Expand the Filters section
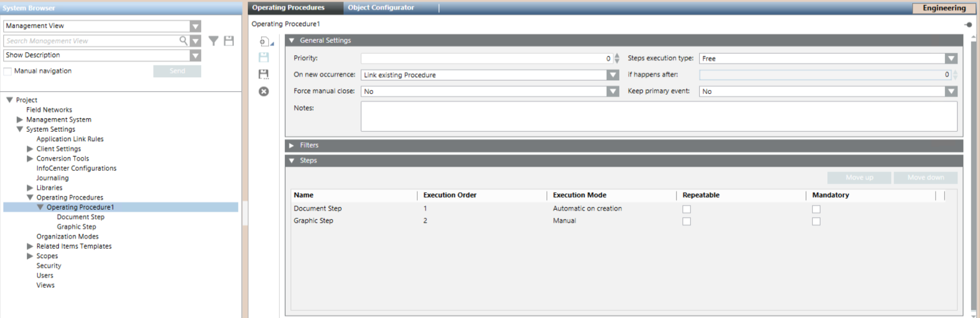 tap(292, 146)
